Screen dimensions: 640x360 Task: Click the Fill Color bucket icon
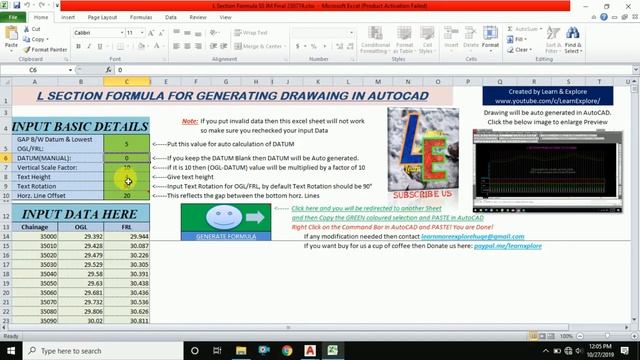[141, 46]
